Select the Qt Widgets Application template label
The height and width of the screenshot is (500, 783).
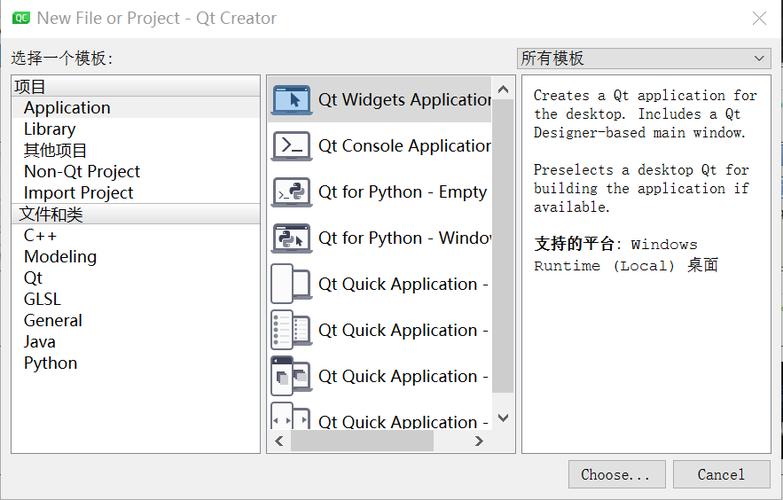[405, 99]
